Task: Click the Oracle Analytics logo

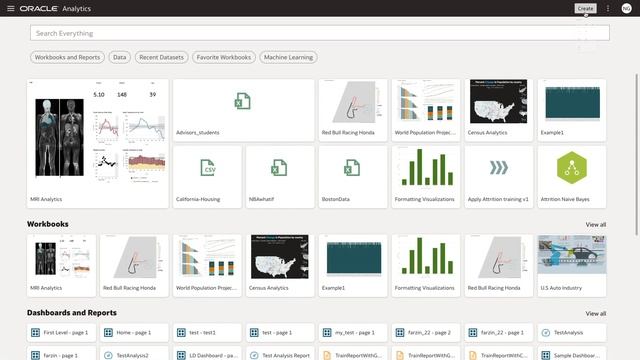Action: click(55, 9)
